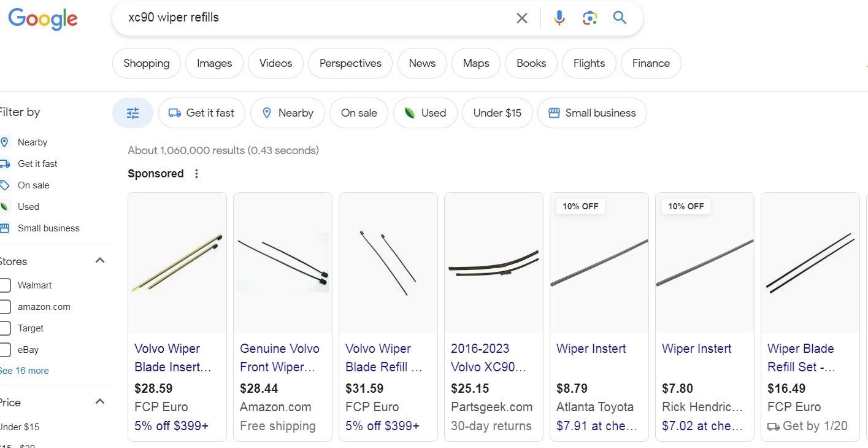Screen dimensions: 868x448
Task: Collapse the Stores filter section
Action: 100,261
